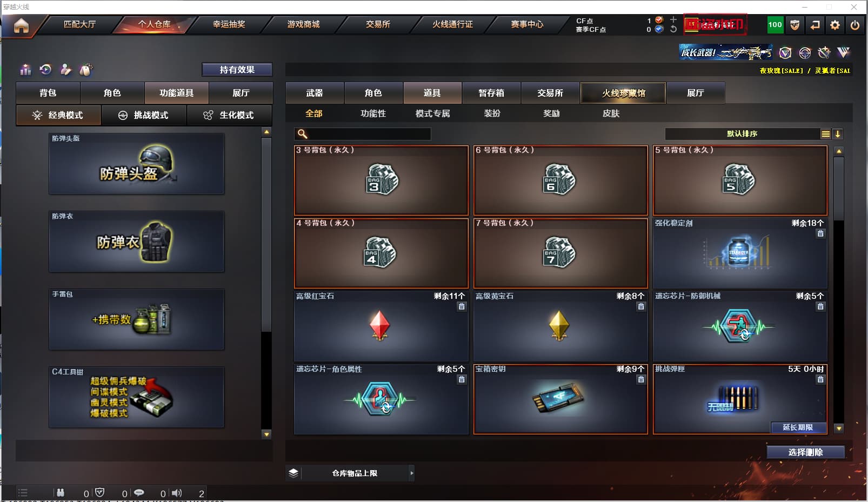Click the speaker volume icon in bottom bar
Image resolution: width=868 pixels, height=502 pixels.
pos(177,493)
